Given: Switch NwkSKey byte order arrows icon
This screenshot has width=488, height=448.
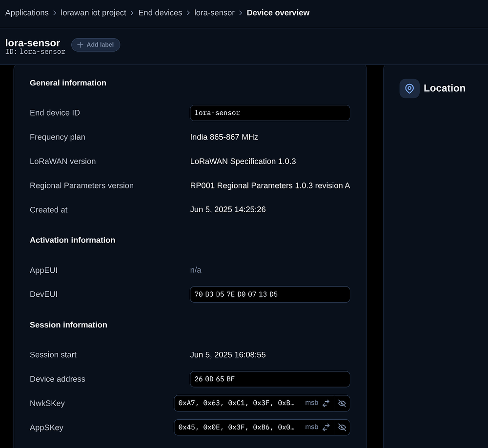Looking at the screenshot, I should [326, 403].
